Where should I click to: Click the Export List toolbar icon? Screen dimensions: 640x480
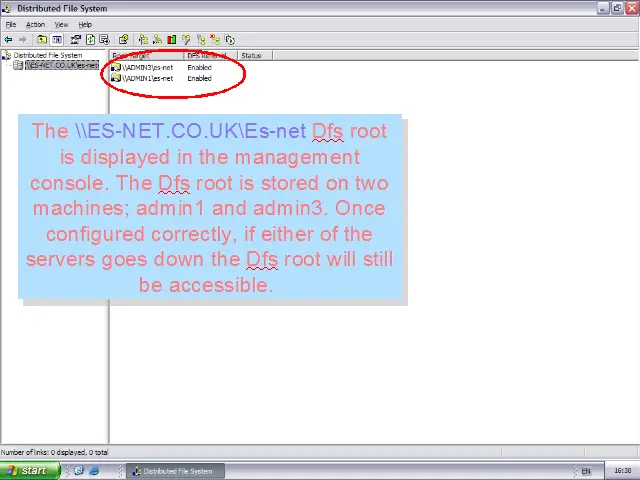pos(104,40)
